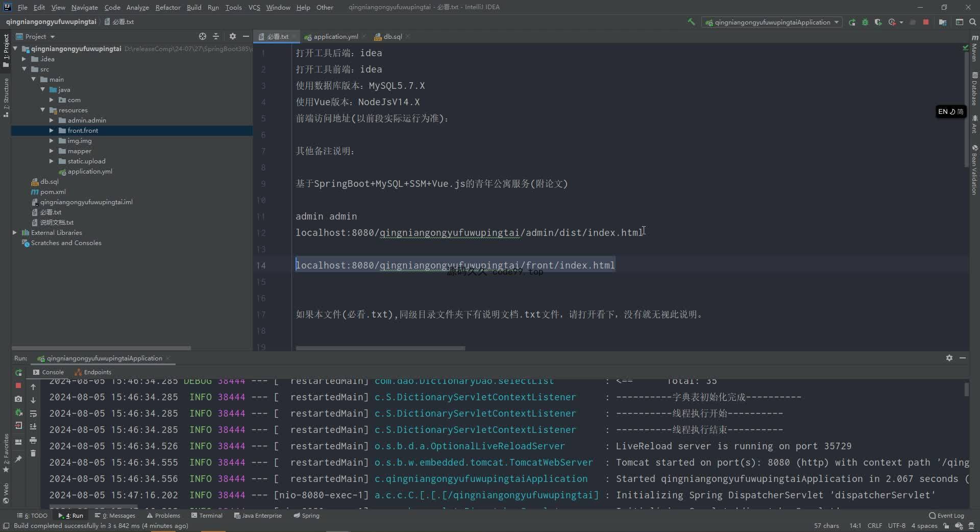Toggle scroll to end in console
Image resolution: width=980 pixels, height=532 pixels.
coord(33,427)
